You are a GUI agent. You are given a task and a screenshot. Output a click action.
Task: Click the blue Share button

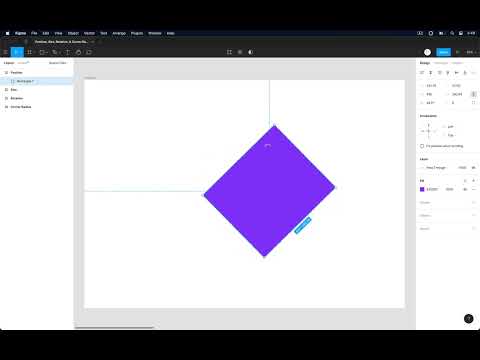coord(443,52)
